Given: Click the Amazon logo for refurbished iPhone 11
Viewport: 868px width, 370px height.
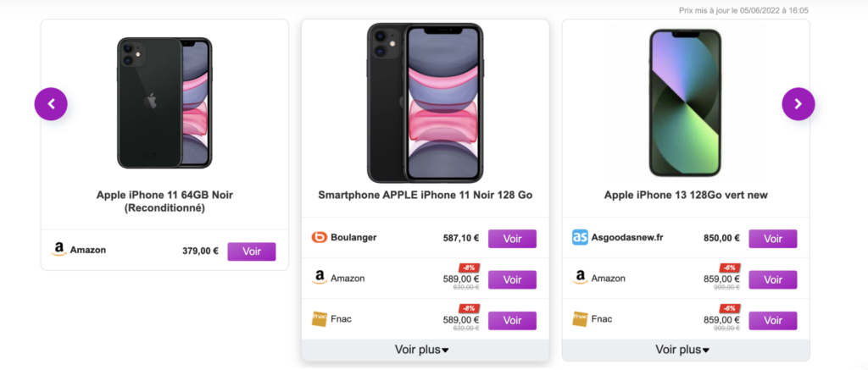Looking at the screenshot, I should [58, 250].
